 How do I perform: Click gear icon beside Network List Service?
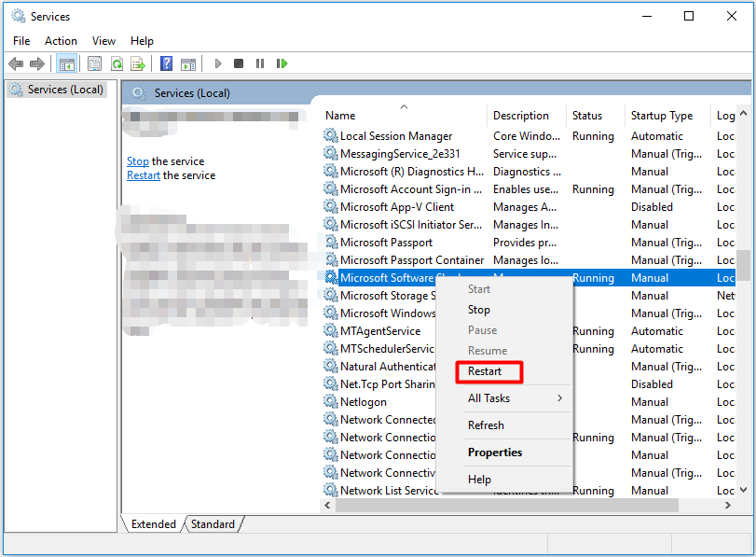(x=330, y=491)
